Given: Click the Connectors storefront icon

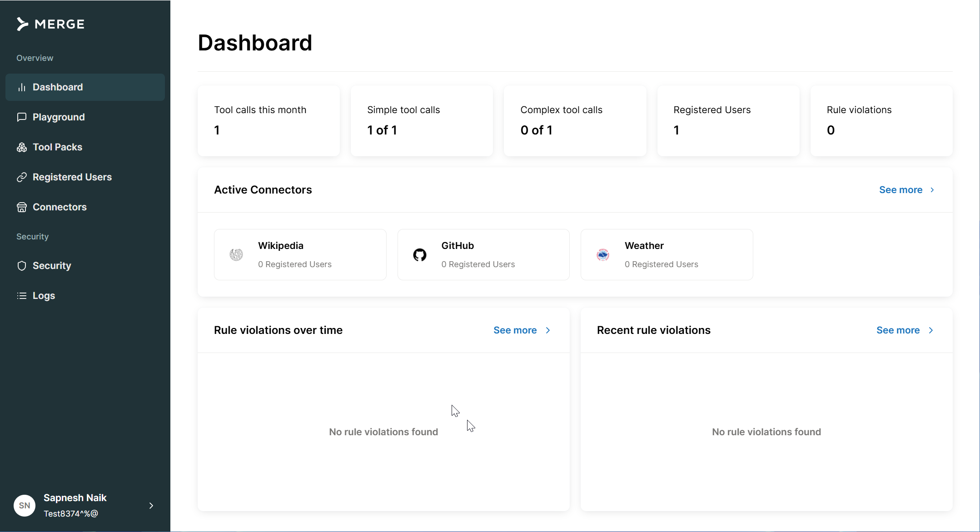Looking at the screenshot, I should 22,207.
